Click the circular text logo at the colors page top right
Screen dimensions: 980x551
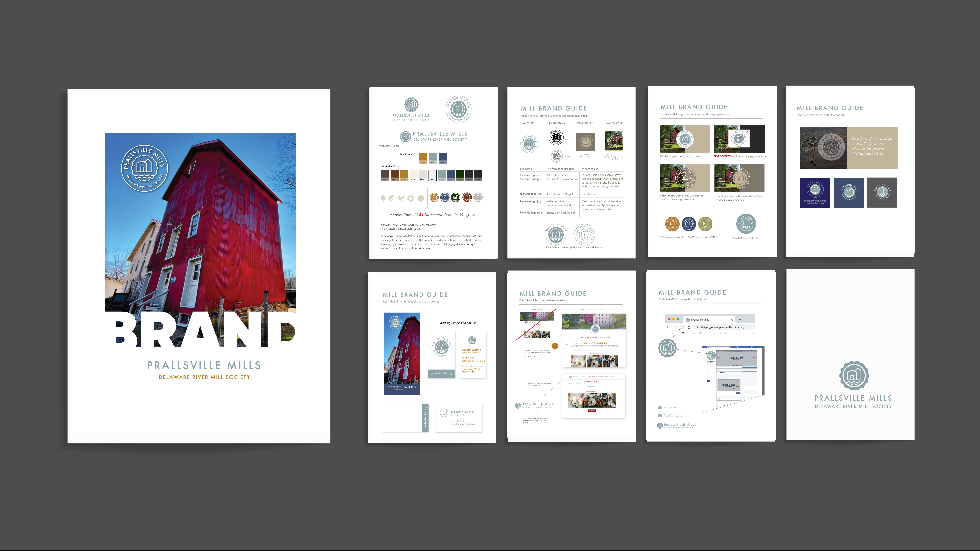coord(458,109)
